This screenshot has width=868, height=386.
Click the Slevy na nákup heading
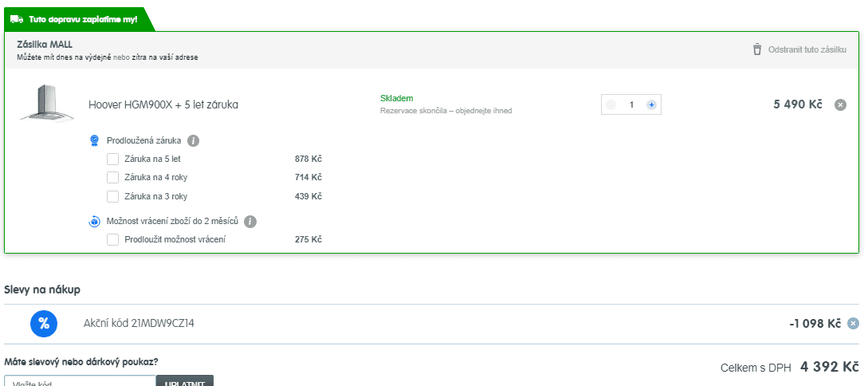[x=42, y=289]
